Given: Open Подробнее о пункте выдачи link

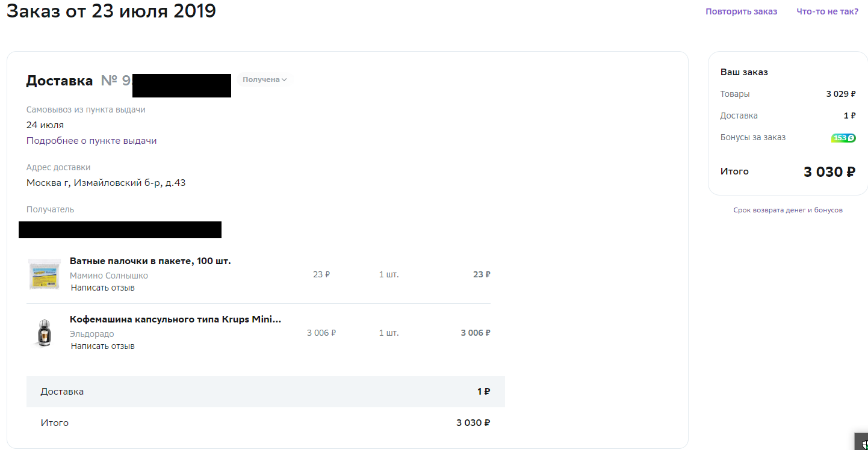Looking at the screenshot, I should point(91,141).
